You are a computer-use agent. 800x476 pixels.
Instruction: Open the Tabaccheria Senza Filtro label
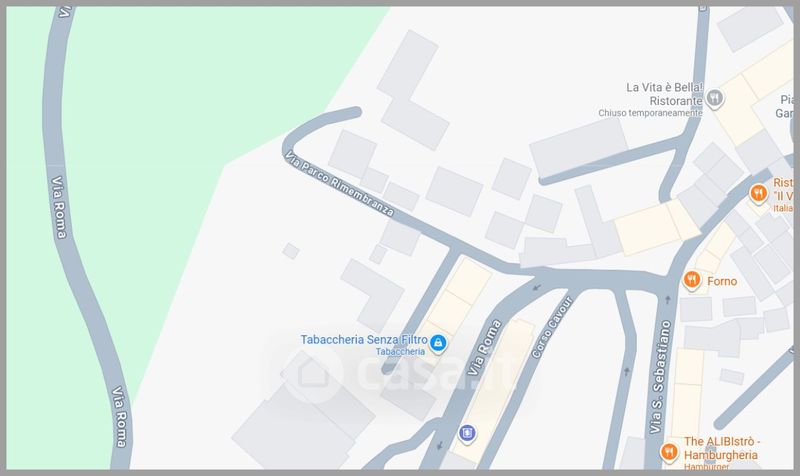(x=364, y=340)
